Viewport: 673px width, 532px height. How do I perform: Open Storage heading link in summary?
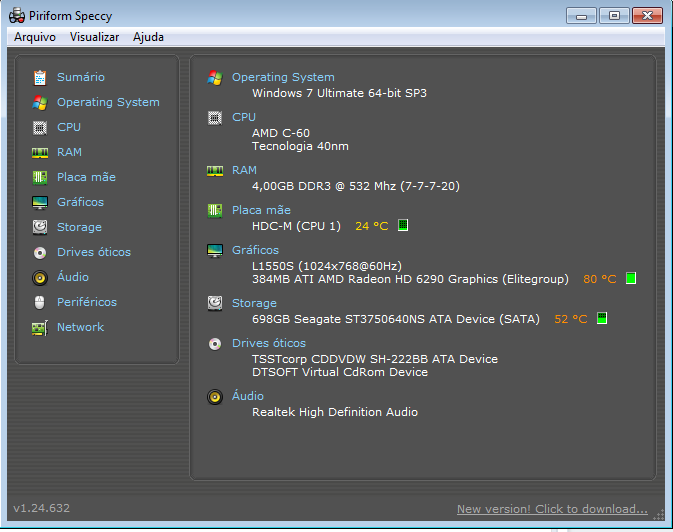tap(254, 303)
